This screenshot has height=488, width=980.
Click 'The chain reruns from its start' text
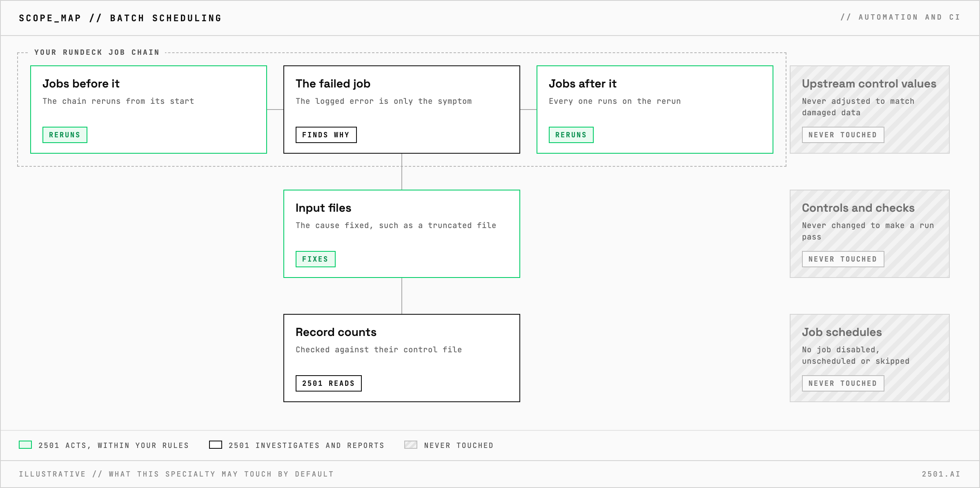tap(118, 101)
